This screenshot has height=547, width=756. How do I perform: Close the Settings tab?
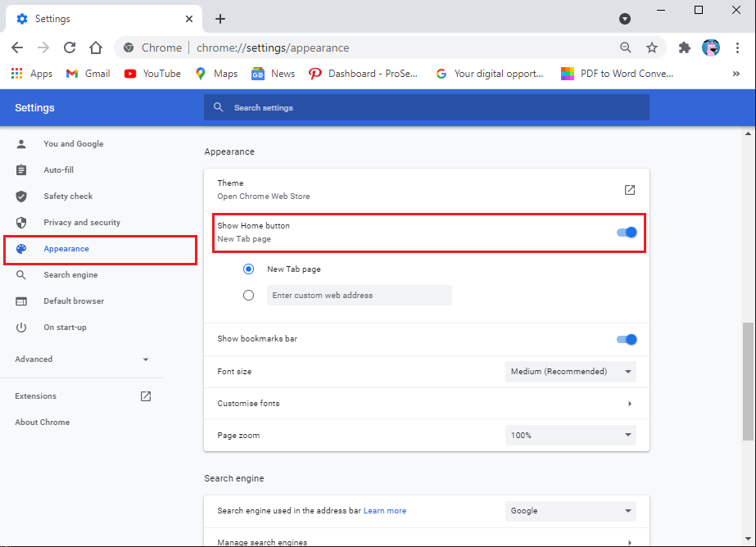point(189,19)
